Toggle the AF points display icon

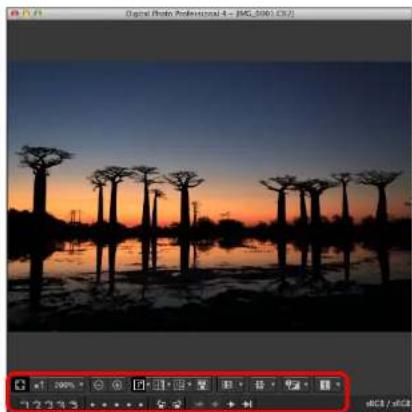click(227, 385)
